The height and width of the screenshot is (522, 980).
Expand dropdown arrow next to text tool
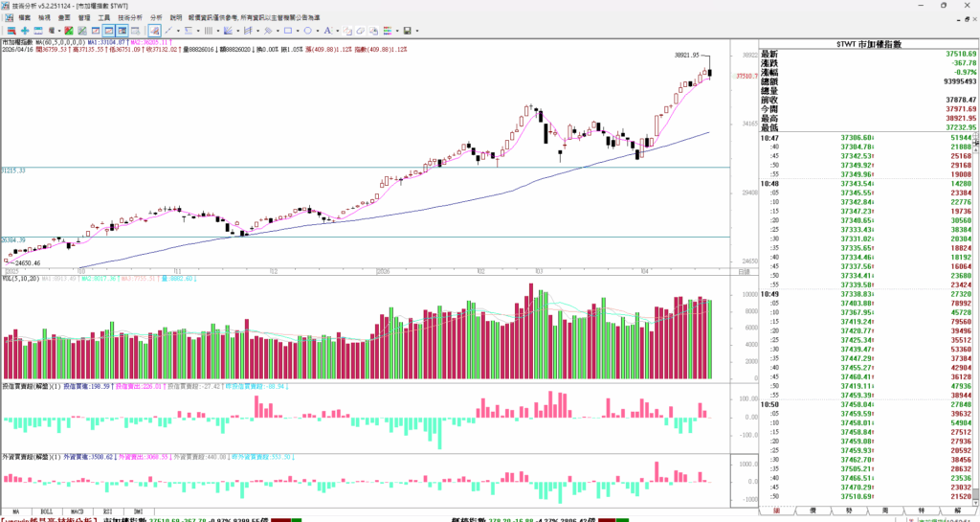[337, 31]
